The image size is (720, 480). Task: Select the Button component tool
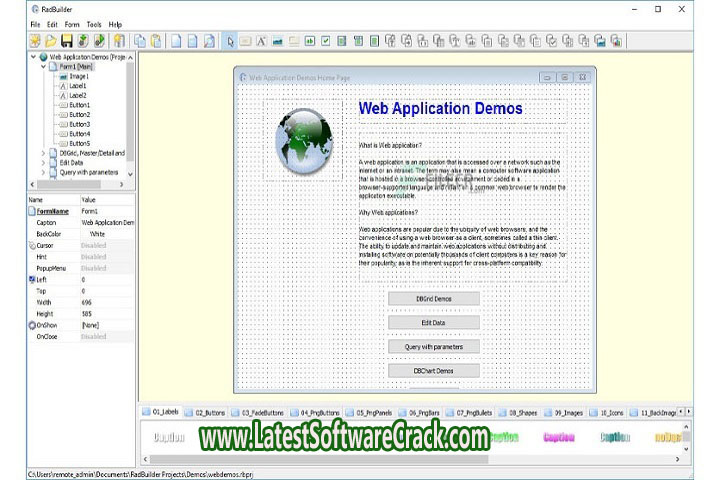(246, 41)
